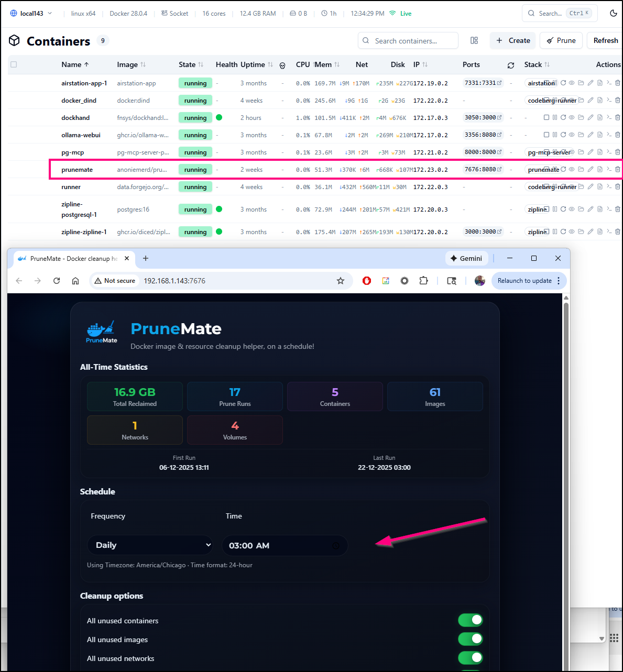The image size is (623, 672).
Task: Expand the local143 environment selector
Action: 31,13
